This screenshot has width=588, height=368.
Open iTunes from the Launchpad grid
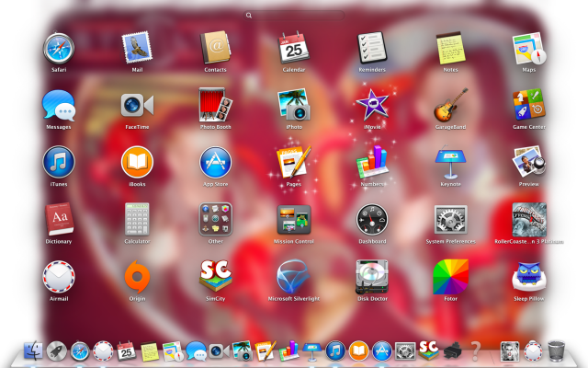(x=59, y=162)
